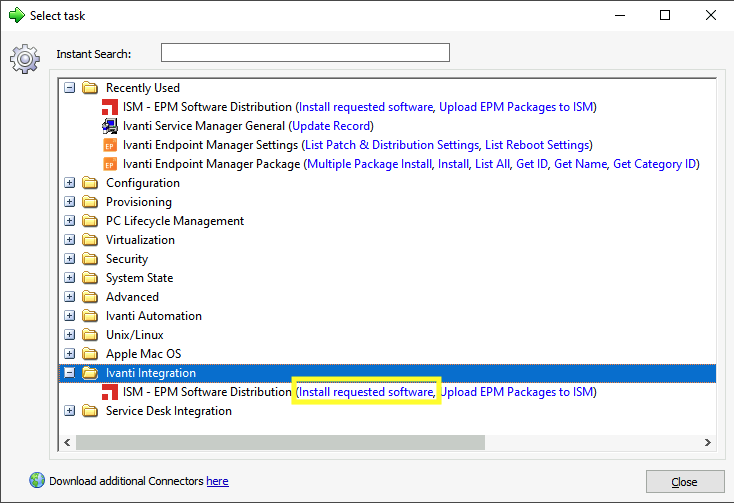Click the Virtualization folder icon

tap(90, 240)
